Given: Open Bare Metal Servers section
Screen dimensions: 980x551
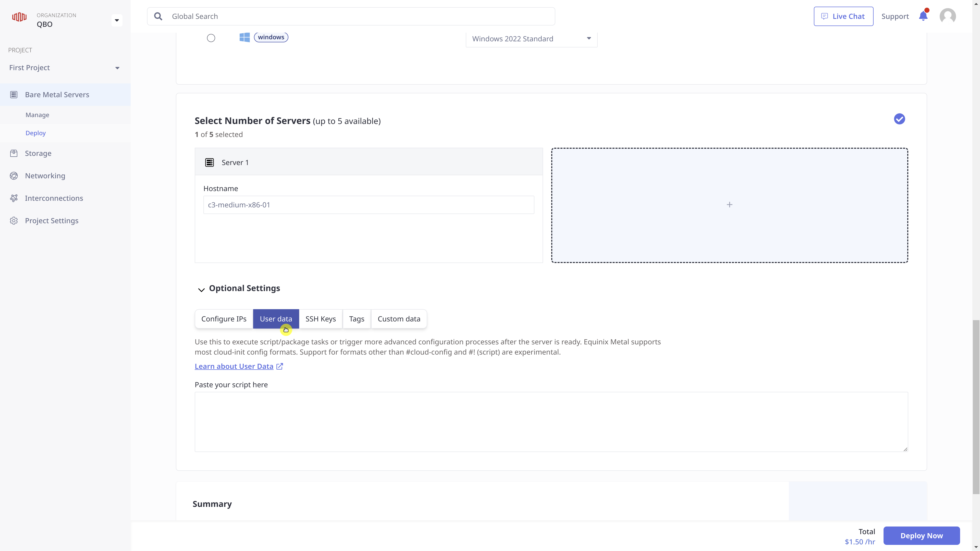Looking at the screenshot, I should tap(65, 95).
